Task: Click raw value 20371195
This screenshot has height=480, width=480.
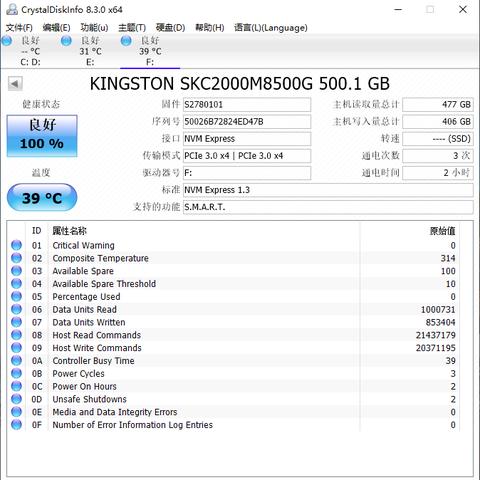Action: click(x=436, y=348)
